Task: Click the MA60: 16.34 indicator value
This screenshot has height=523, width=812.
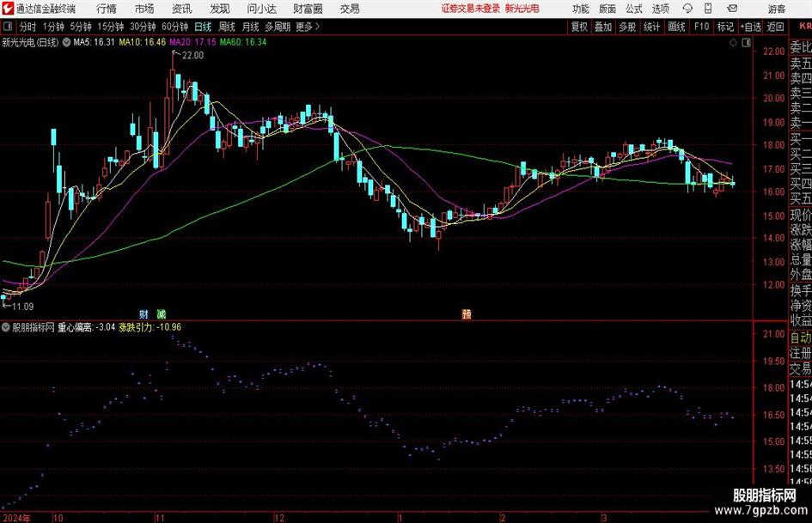Action: tap(243, 42)
